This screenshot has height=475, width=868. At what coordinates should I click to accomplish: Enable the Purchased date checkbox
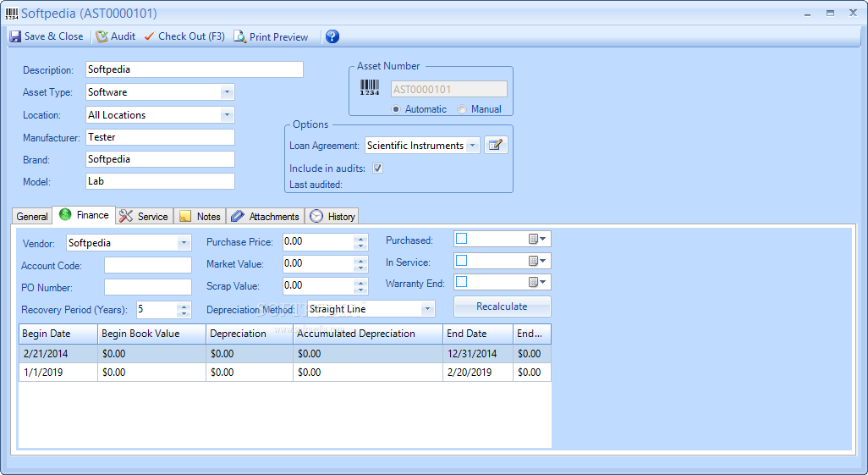tap(462, 239)
